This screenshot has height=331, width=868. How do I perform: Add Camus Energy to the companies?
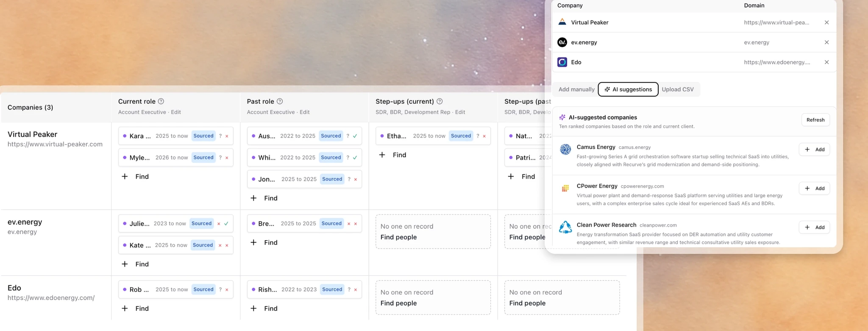814,149
